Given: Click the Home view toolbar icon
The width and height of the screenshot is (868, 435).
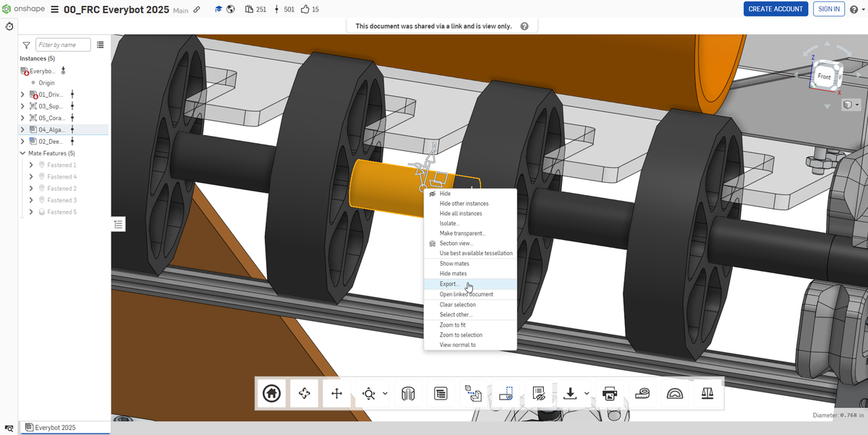Looking at the screenshot, I should 272,394.
